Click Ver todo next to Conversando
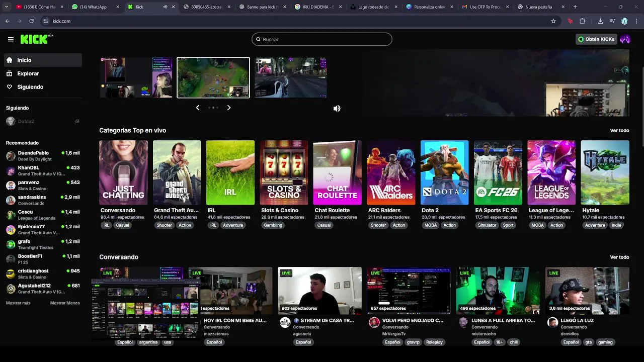Screen dimensions: 644x362 pos(619,257)
